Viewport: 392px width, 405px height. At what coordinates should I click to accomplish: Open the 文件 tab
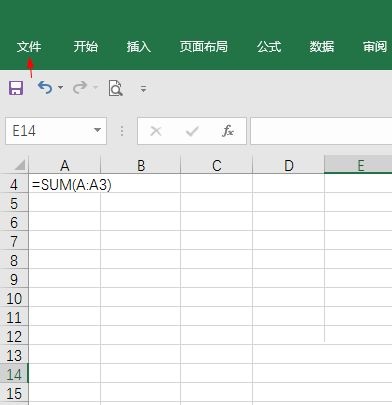tap(29, 47)
